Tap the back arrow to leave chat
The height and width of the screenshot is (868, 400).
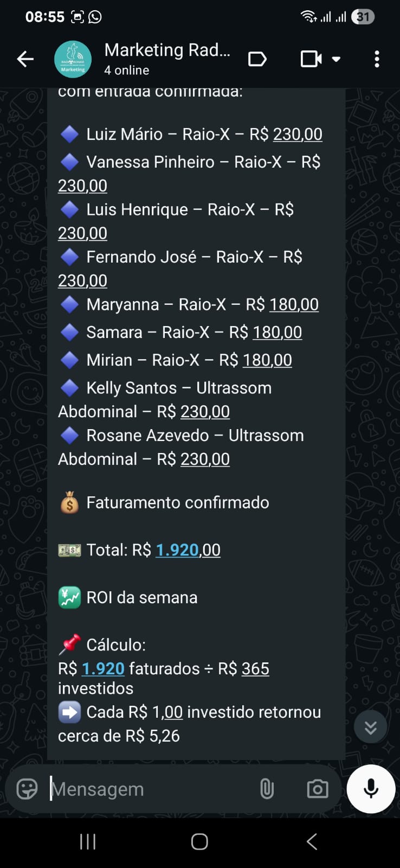coord(25,59)
